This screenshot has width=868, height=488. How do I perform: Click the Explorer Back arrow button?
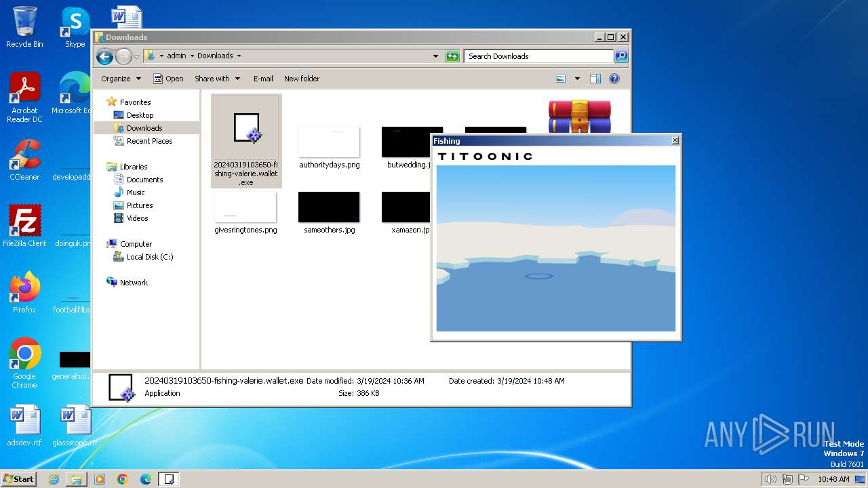point(104,56)
